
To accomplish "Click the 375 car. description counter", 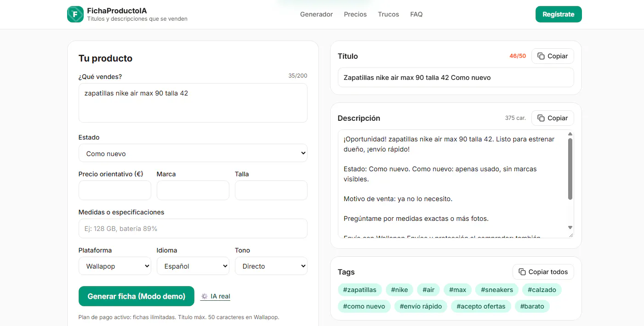I will point(515,118).
